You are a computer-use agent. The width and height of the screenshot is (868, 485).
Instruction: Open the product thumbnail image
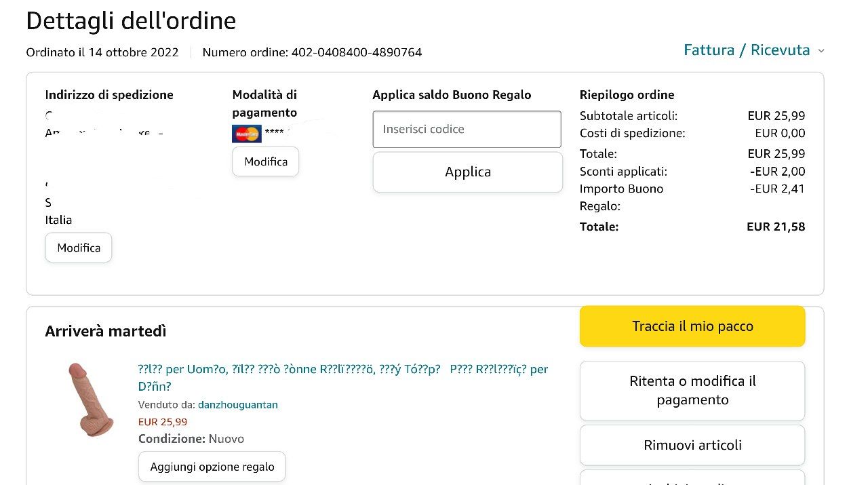click(x=89, y=398)
